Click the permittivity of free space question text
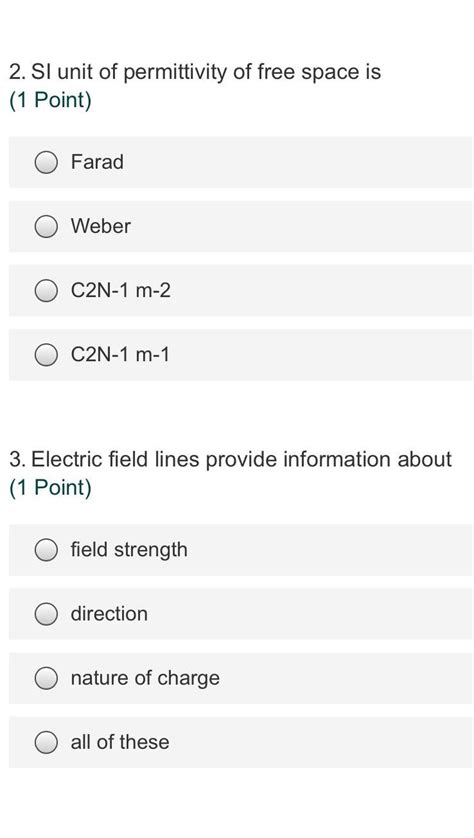The height and width of the screenshot is (838, 474). [x=195, y=72]
